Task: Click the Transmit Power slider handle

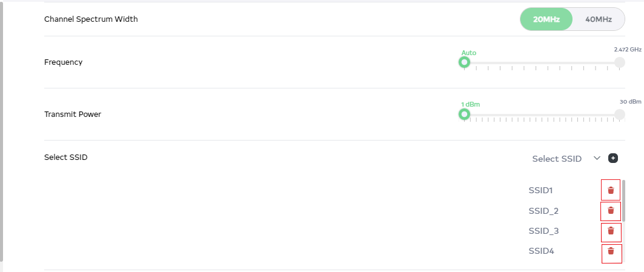Action: (x=464, y=114)
